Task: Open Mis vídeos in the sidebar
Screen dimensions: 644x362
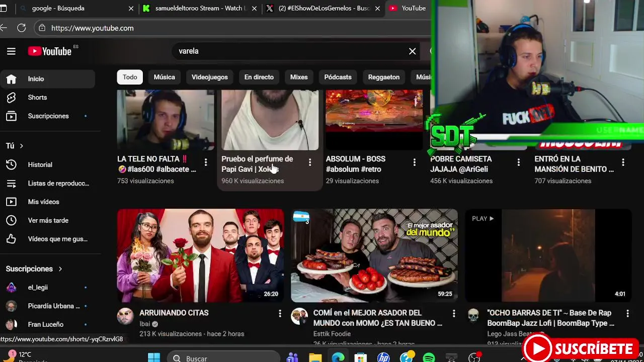Action: (47, 202)
